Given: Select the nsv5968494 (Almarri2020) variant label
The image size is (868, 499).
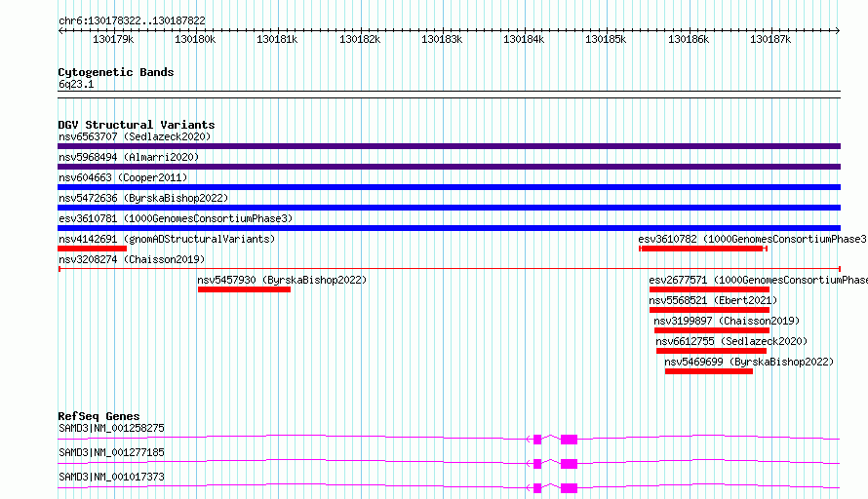Looking at the screenshot, I should click(129, 157).
